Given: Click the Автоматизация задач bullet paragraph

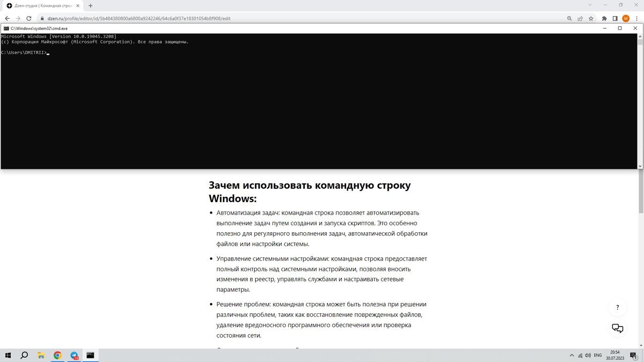Looking at the screenshot, I should (322, 228).
